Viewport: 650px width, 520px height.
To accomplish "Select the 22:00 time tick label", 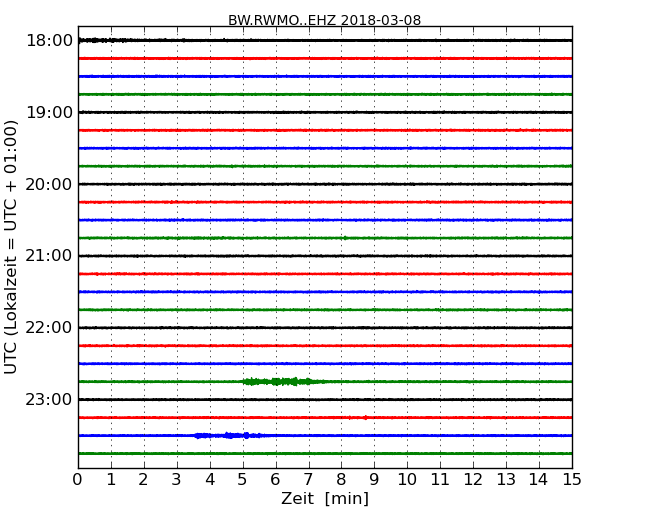I will 49,328.
